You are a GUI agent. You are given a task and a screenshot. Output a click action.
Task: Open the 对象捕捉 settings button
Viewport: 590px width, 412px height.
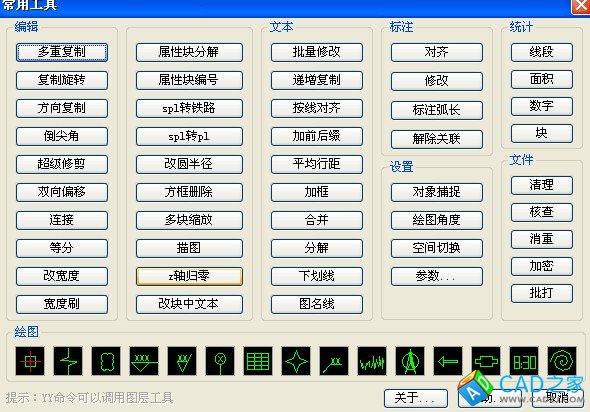click(436, 192)
